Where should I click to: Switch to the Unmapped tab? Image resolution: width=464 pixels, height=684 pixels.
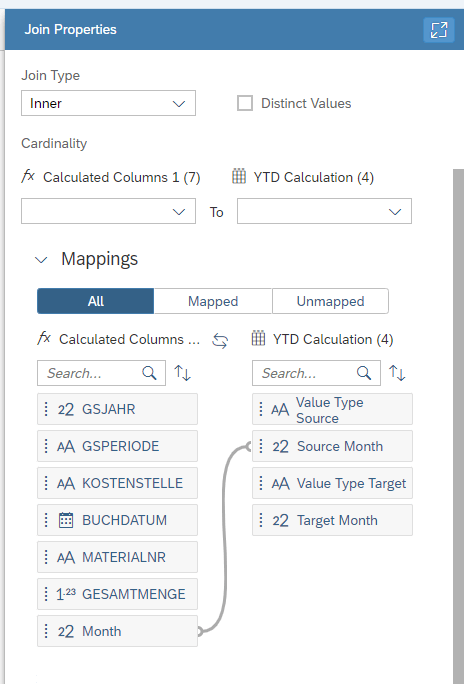330,301
